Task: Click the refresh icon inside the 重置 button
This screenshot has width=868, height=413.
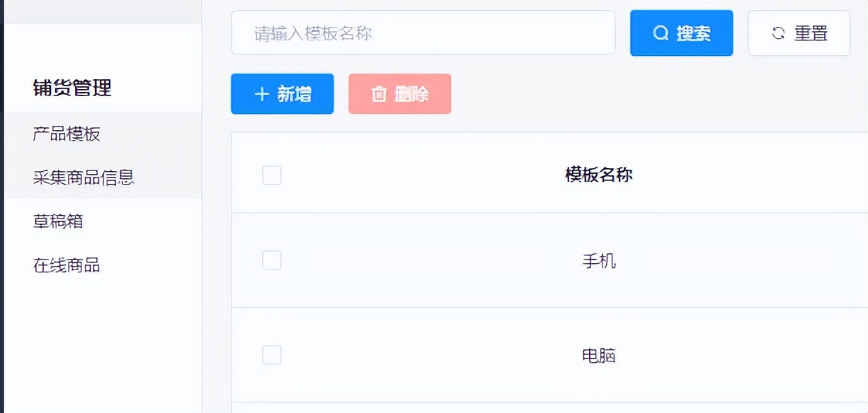Action: point(778,33)
